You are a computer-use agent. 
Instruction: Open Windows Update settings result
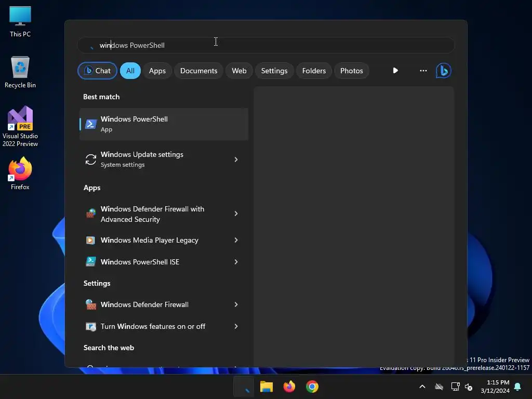[x=164, y=159]
